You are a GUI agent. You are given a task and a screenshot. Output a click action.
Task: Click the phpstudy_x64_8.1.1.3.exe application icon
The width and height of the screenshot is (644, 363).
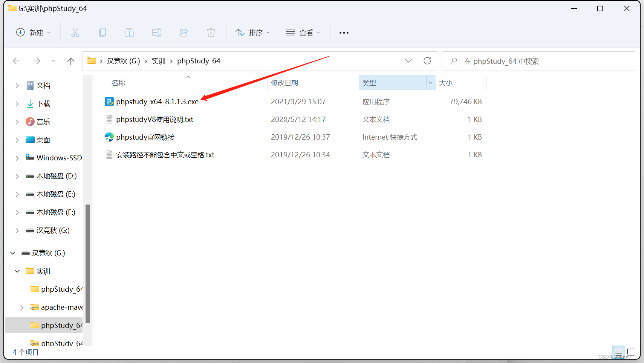click(109, 102)
